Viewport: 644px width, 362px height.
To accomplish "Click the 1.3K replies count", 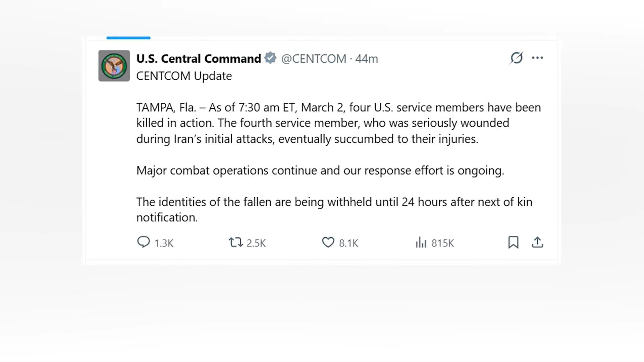I will [164, 243].
